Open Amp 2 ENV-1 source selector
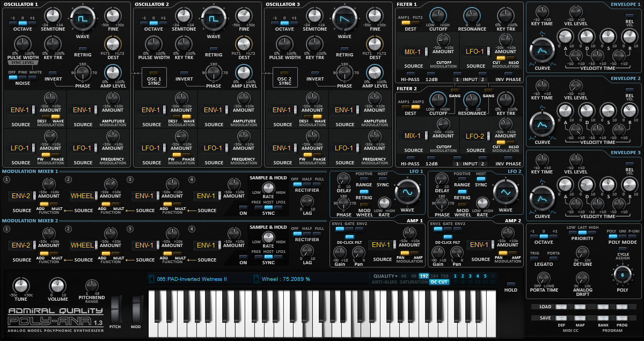Screen dimensions: 644x341 click(480, 245)
